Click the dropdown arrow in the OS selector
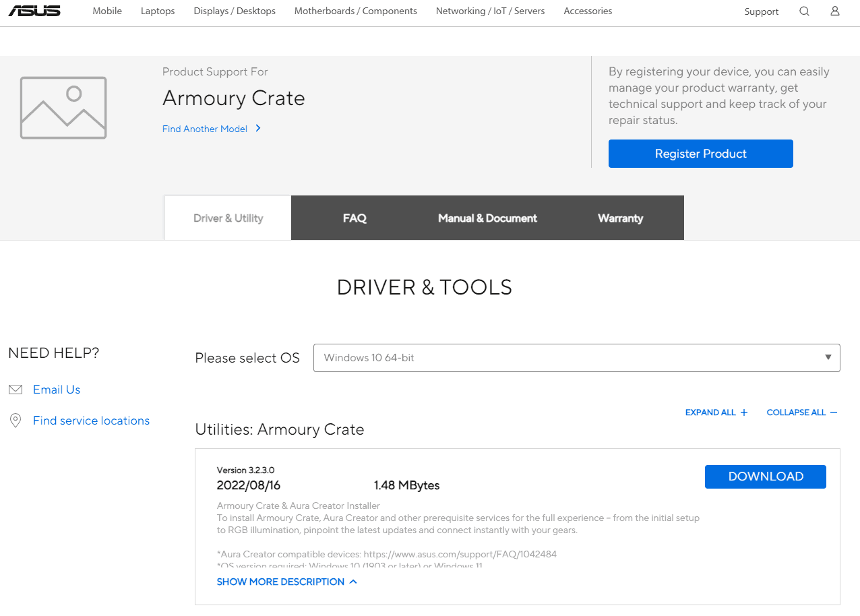The height and width of the screenshot is (616, 860). click(x=828, y=358)
